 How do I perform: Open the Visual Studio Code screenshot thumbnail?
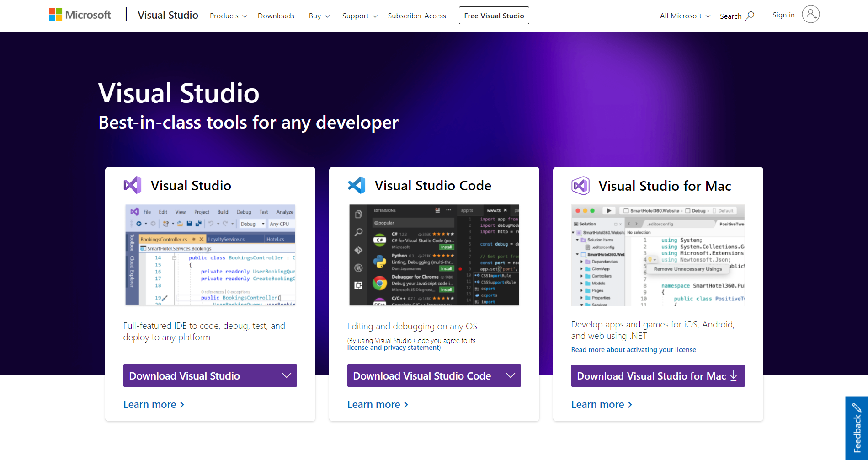coord(434,255)
